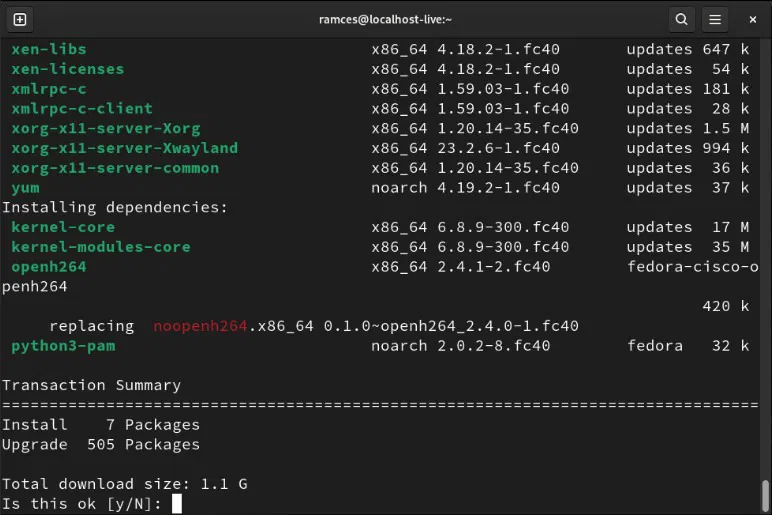Select the red noopenh264 text
772x515 pixels.
pyautogui.click(x=200, y=326)
